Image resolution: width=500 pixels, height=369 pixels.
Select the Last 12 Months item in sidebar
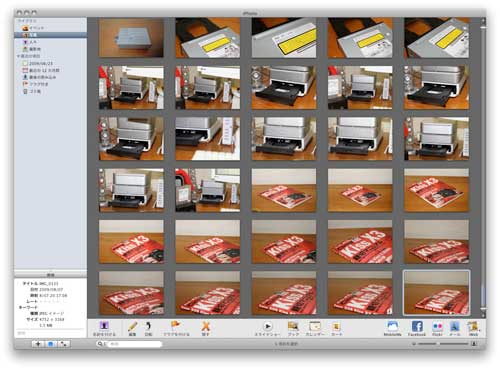(x=50, y=70)
